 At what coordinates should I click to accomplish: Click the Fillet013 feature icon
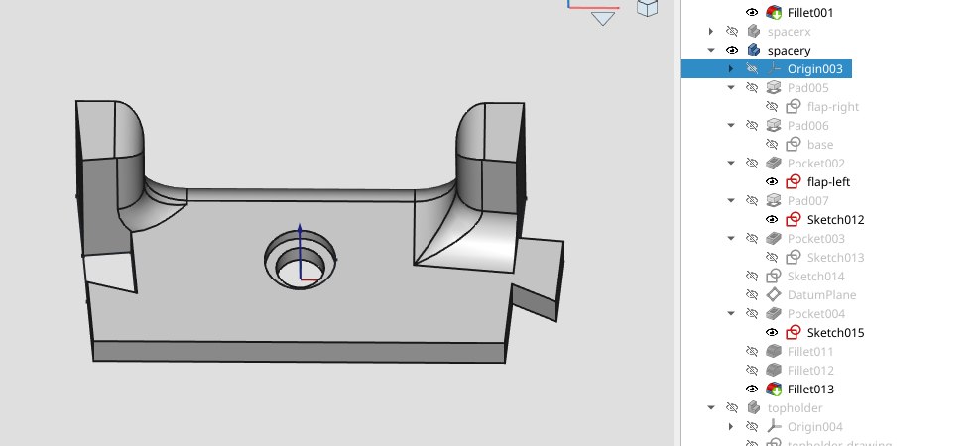point(774,390)
